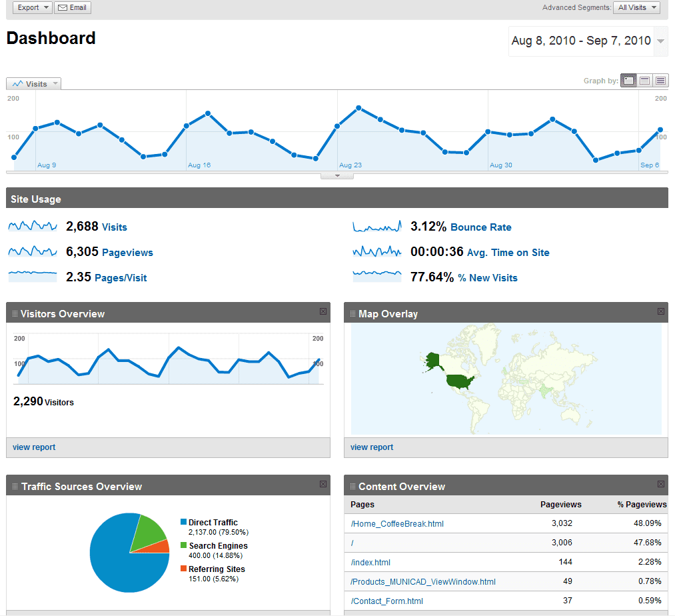Image resolution: width=675 pixels, height=616 pixels.
Task: Click the Email button
Action: click(x=72, y=8)
